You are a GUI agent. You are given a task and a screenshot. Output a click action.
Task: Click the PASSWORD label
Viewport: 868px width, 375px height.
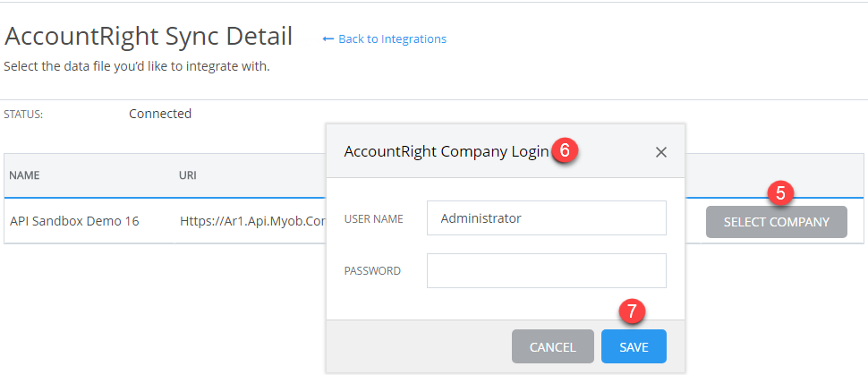click(x=372, y=271)
